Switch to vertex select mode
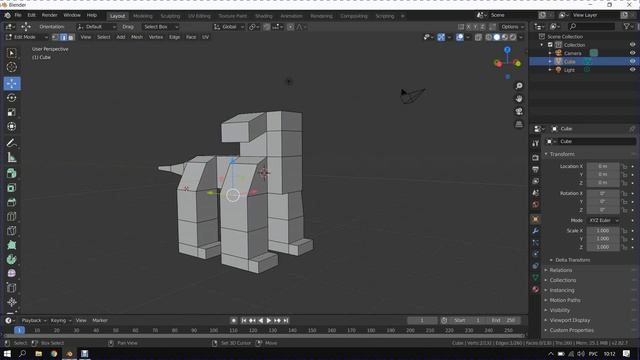 56,37
